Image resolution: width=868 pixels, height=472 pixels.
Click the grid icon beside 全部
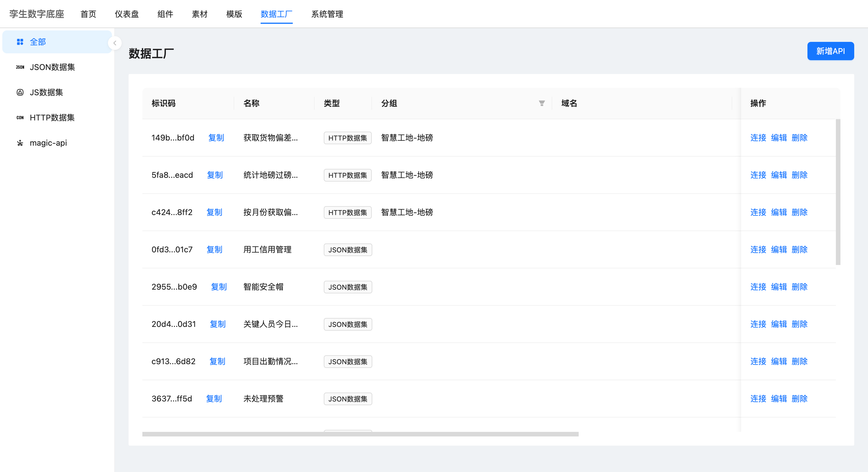click(x=20, y=42)
